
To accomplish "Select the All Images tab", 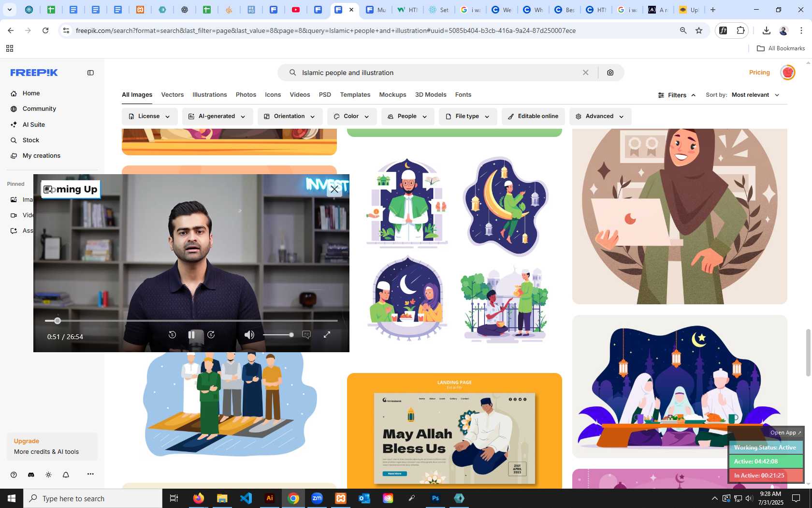I will (x=137, y=95).
